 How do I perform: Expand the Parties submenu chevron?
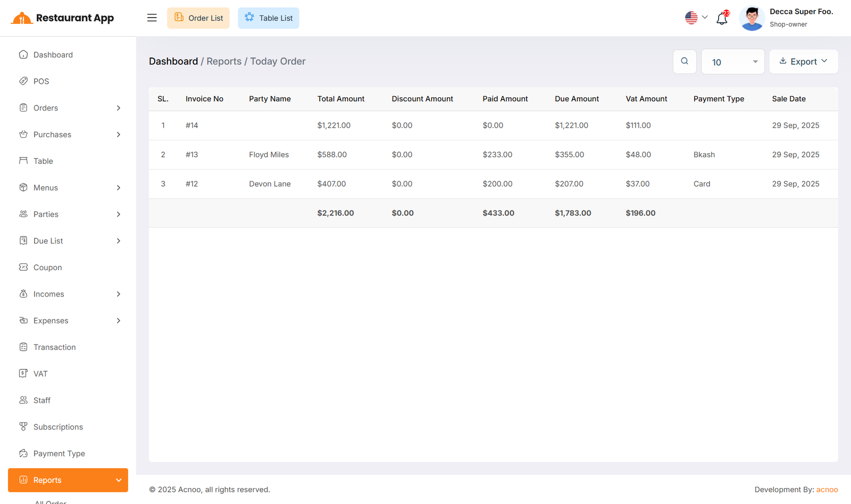tap(119, 214)
